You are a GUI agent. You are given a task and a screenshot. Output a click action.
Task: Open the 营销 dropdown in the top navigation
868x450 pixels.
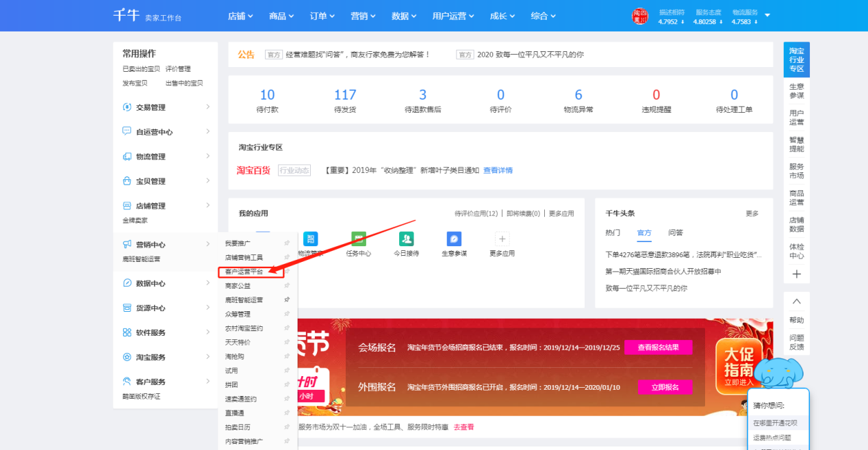point(363,16)
